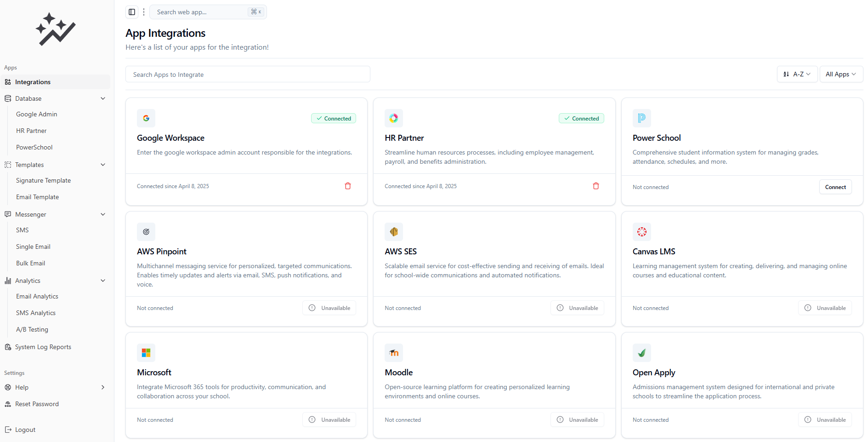The height and width of the screenshot is (442, 868).
Task: Click the Messenger icon in the sidebar
Action: 8,214
